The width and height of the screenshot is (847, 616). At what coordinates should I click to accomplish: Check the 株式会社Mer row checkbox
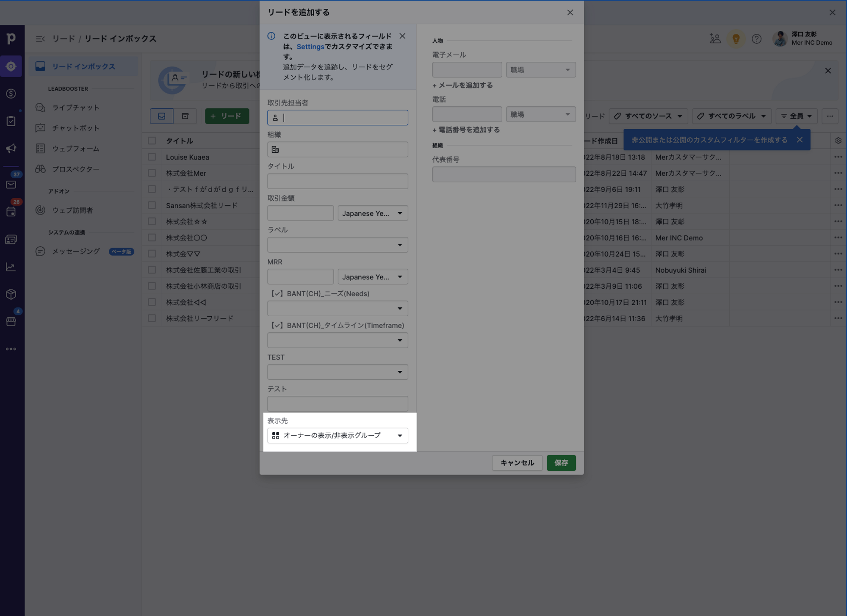tap(152, 173)
